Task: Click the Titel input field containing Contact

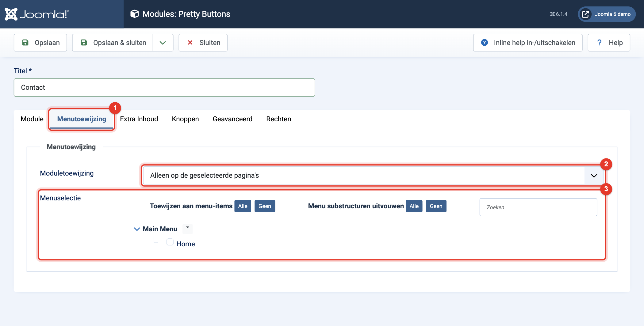Action: pos(164,88)
